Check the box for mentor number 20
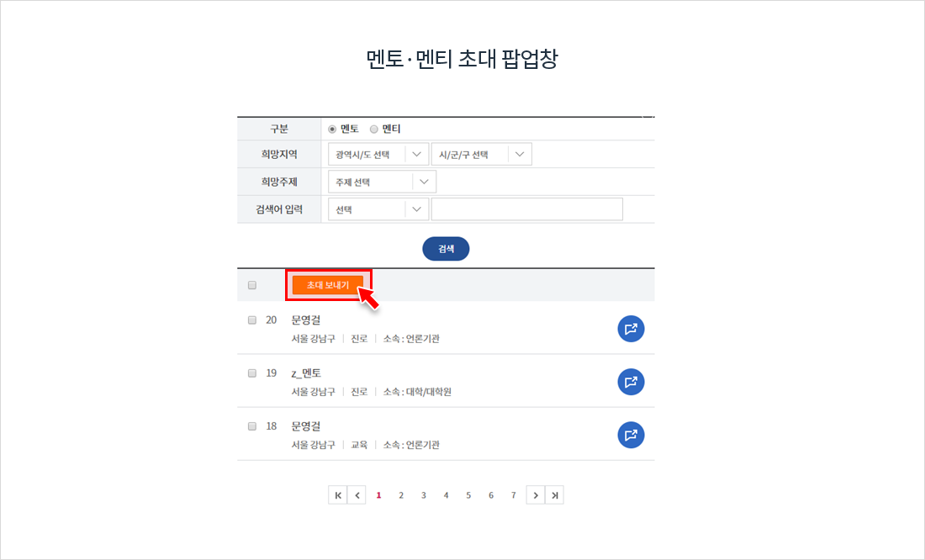Viewport: 925px width, 560px height. tap(252, 320)
